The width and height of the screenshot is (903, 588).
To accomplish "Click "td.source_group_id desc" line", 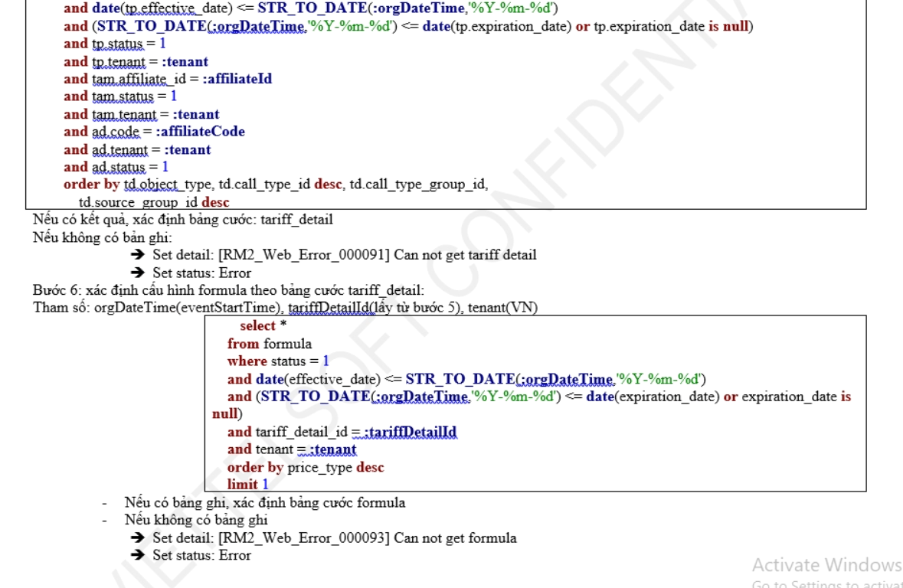I will click(x=153, y=203).
